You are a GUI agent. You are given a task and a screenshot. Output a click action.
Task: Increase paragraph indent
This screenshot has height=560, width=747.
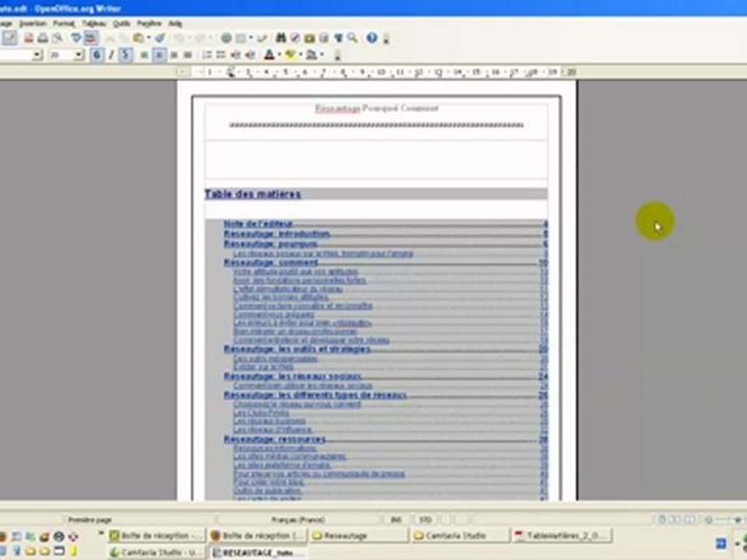[x=250, y=55]
